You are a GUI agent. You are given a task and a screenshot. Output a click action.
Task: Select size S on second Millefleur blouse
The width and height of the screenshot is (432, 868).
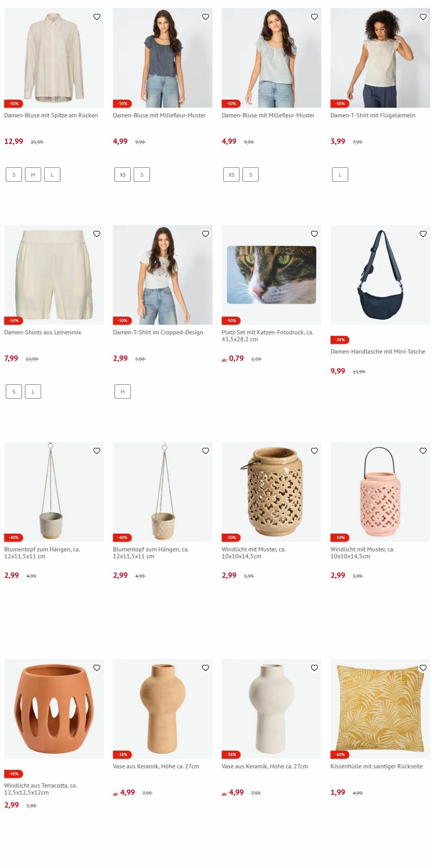click(x=251, y=175)
